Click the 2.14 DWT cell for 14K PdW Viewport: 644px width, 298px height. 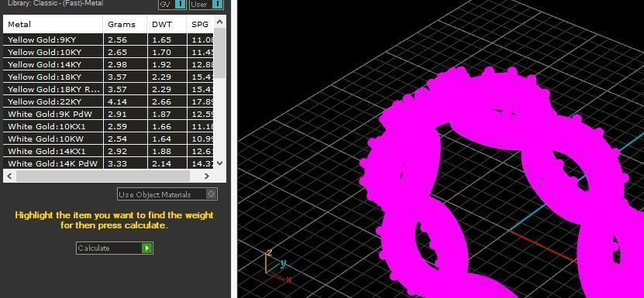(x=167, y=163)
